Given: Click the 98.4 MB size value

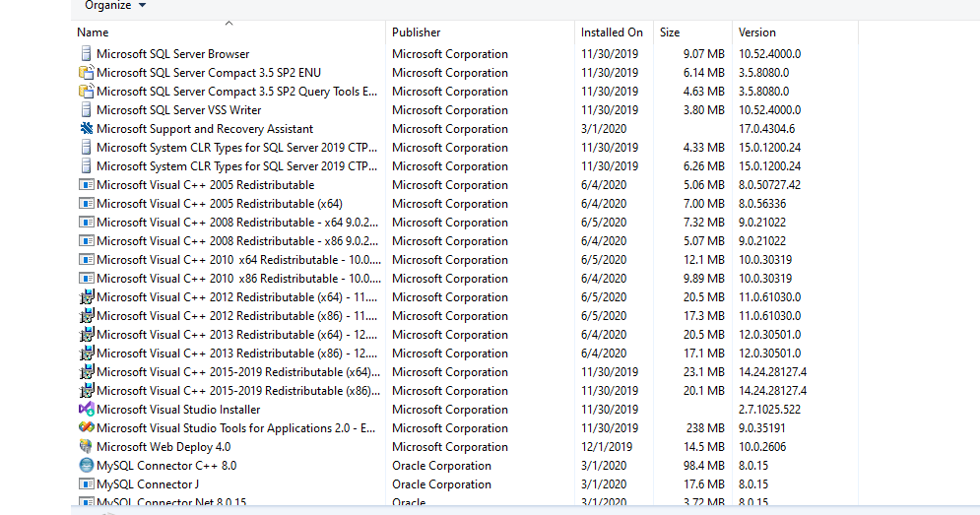Looking at the screenshot, I should click(704, 466).
